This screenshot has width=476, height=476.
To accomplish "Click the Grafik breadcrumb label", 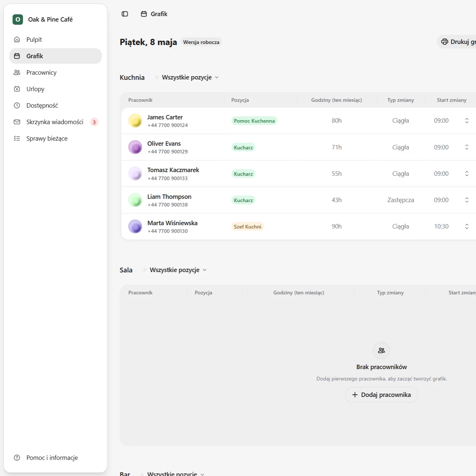I will (x=159, y=14).
